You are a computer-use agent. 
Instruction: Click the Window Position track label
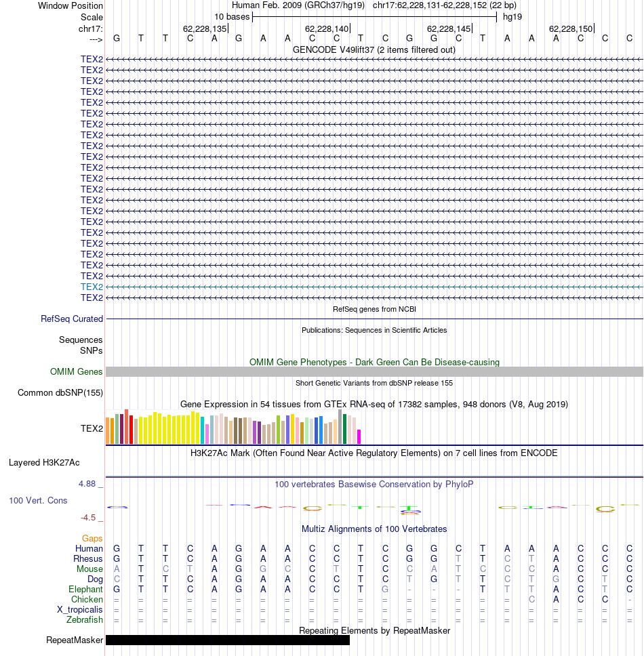(71, 6)
